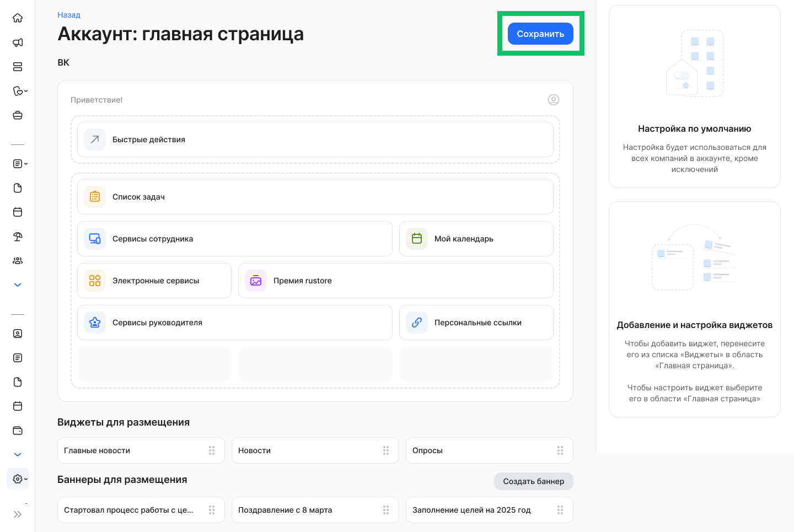The image size is (794, 532).
Task: Expand the blue chevron below sidebar icons
Action: pyautogui.click(x=18, y=284)
